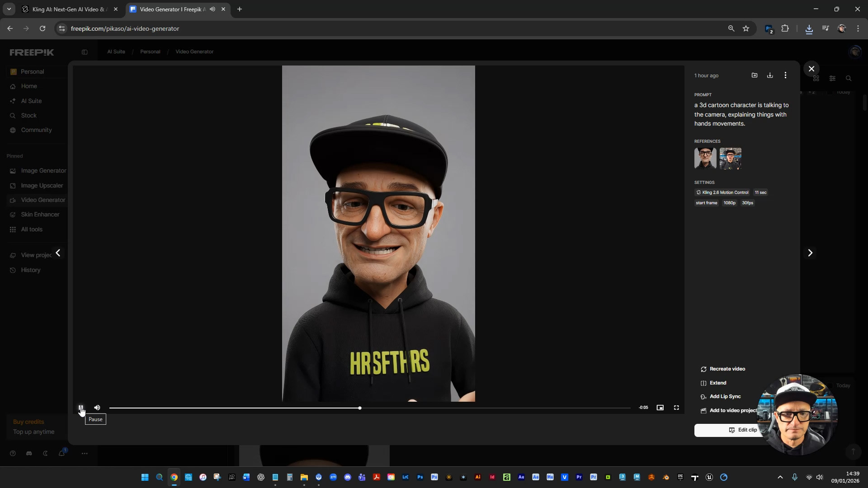Close the video preview overlay
Screen dimensions: 868x488
[811, 69]
